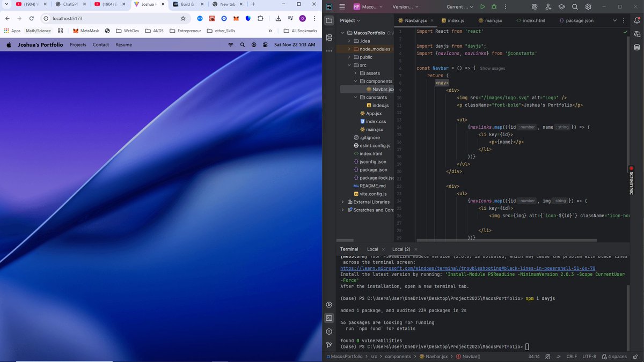Expand the public folder in project tree
This screenshot has height=362, width=644.
pos(349,57)
